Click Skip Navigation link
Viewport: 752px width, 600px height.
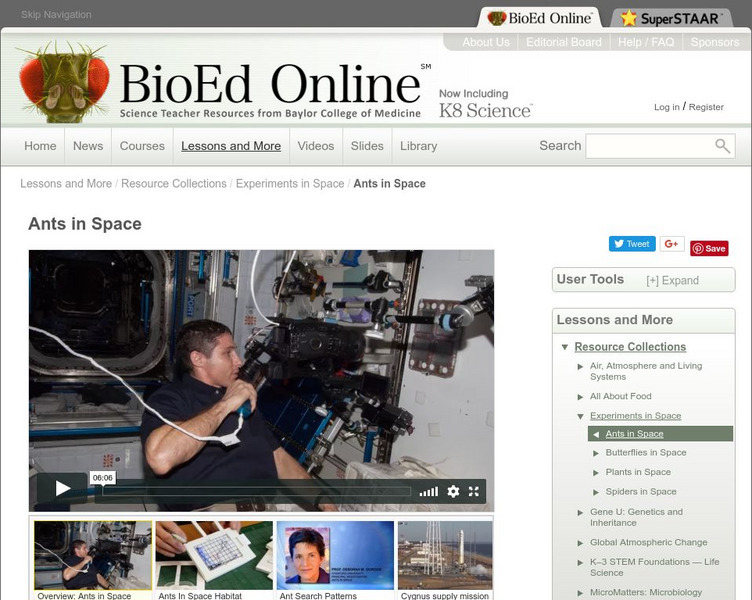click(x=56, y=15)
